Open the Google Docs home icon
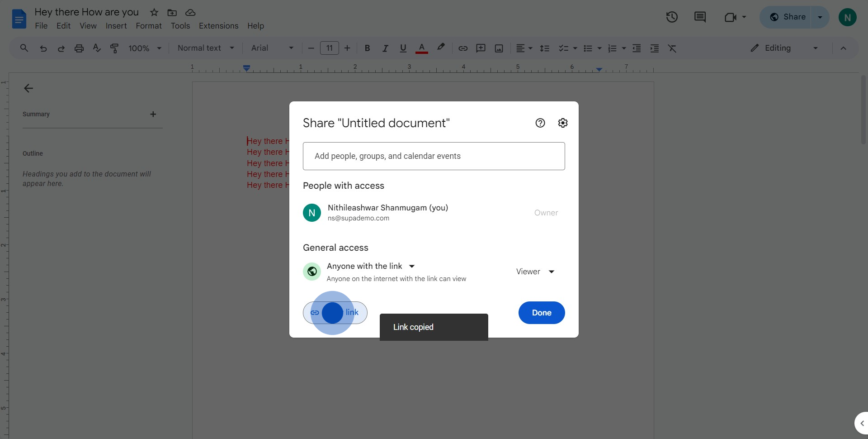Screen dimensions: 868x439 [19, 19]
